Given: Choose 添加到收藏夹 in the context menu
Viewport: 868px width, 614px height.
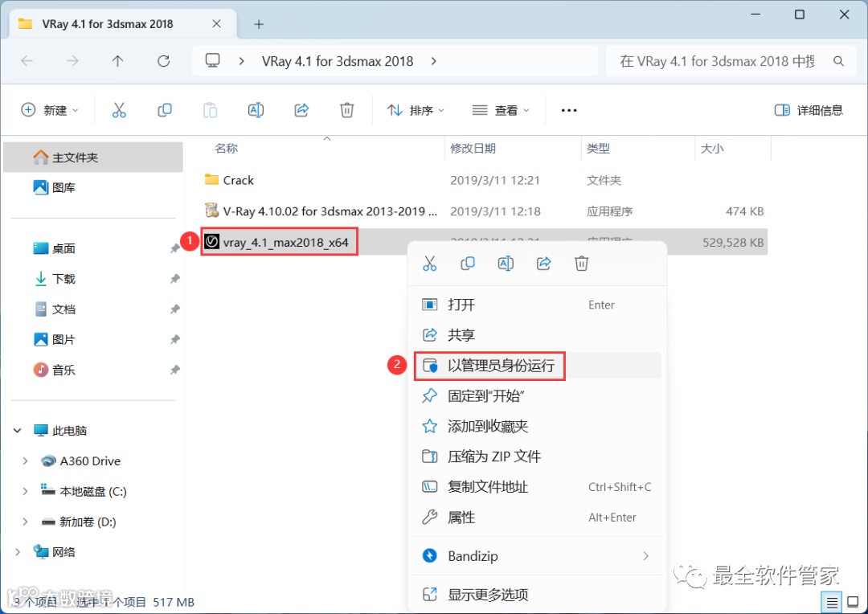Looking at the screenshot, I should (536, 426).
